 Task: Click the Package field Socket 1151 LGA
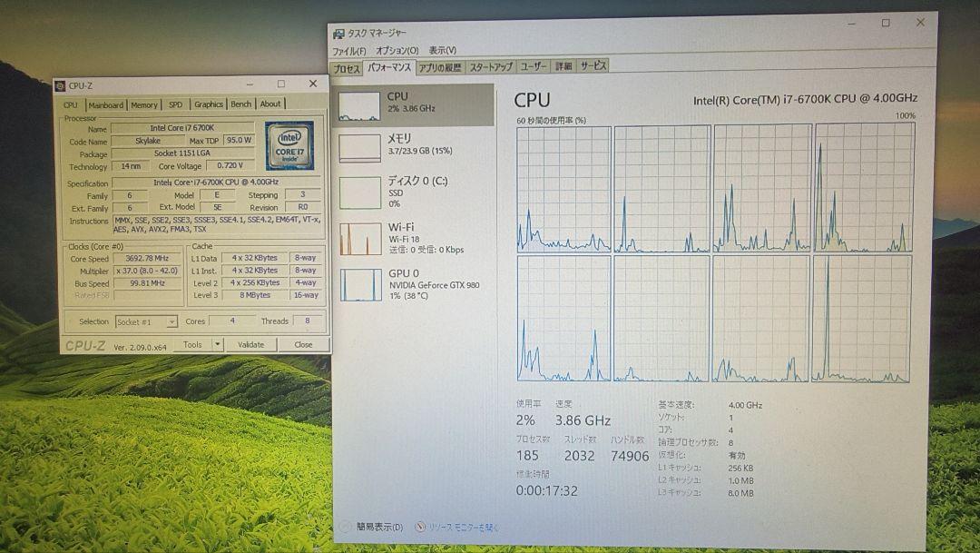tap(181, 153)
